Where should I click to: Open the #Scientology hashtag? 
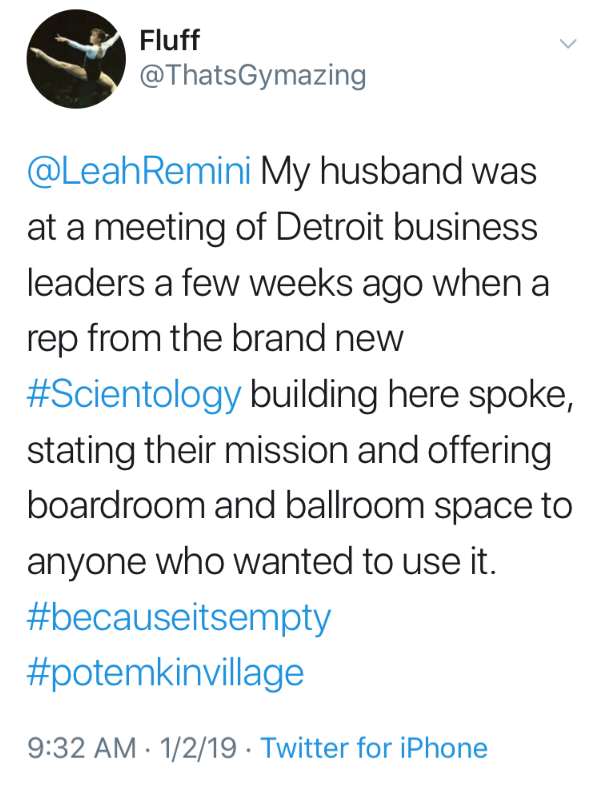click(x=134, y=396)
